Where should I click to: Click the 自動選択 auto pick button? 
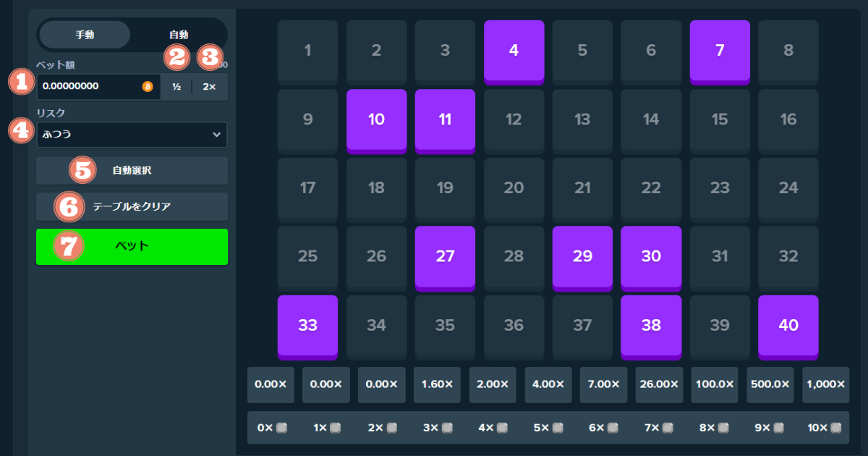(x=132, y=171)
